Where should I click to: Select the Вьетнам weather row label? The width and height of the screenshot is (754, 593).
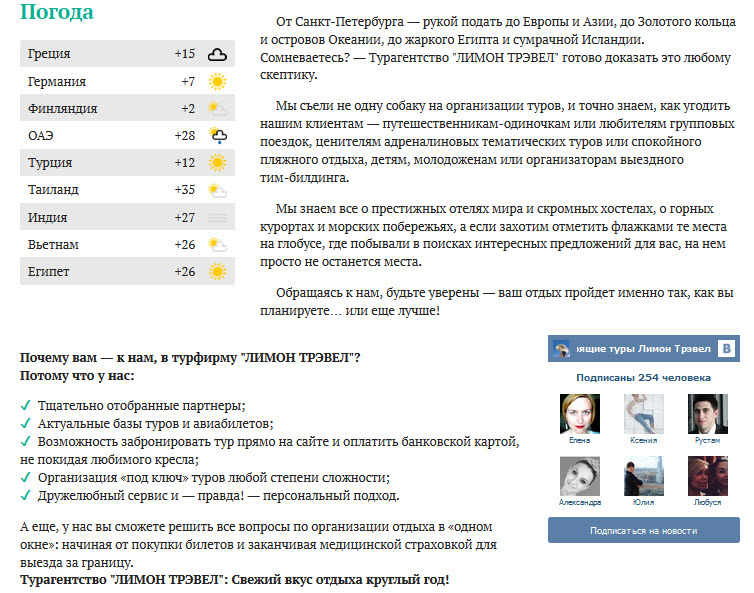[x=53, y=244]
